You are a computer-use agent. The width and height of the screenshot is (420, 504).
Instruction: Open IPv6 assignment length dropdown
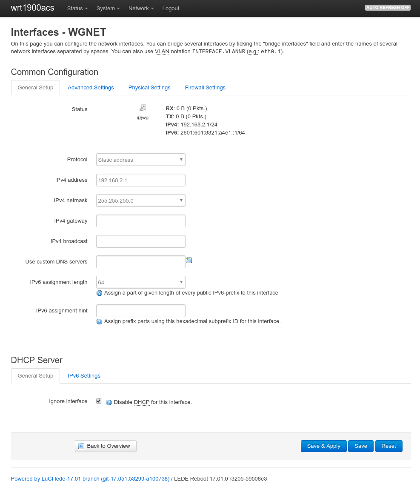click(x=140, y=282)
